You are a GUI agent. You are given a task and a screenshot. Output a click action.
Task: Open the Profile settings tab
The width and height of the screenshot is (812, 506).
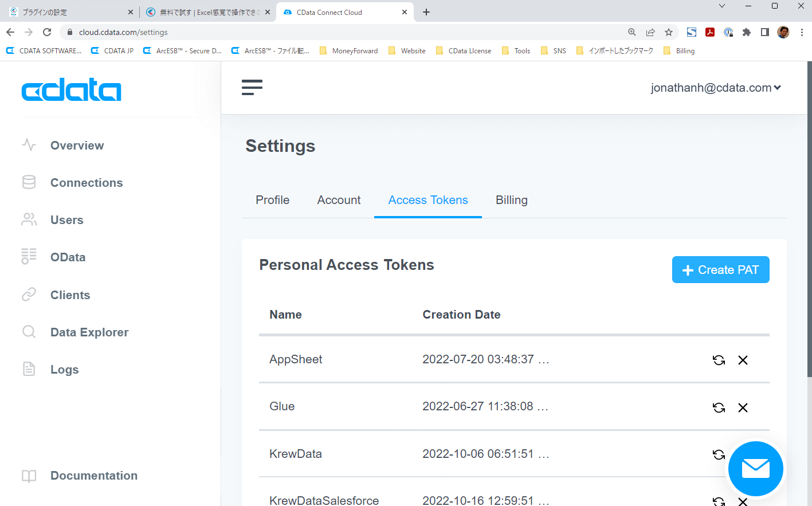(272, 200)
